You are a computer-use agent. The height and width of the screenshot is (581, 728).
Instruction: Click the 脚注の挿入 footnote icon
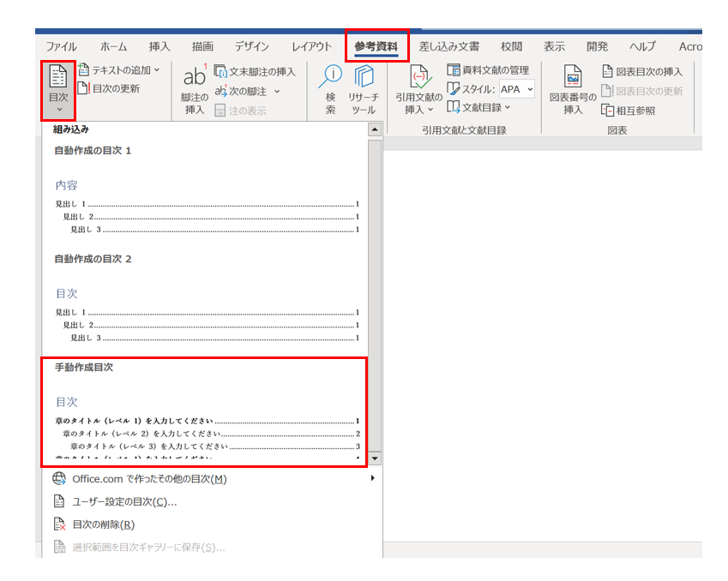click(x=195, y=79)
